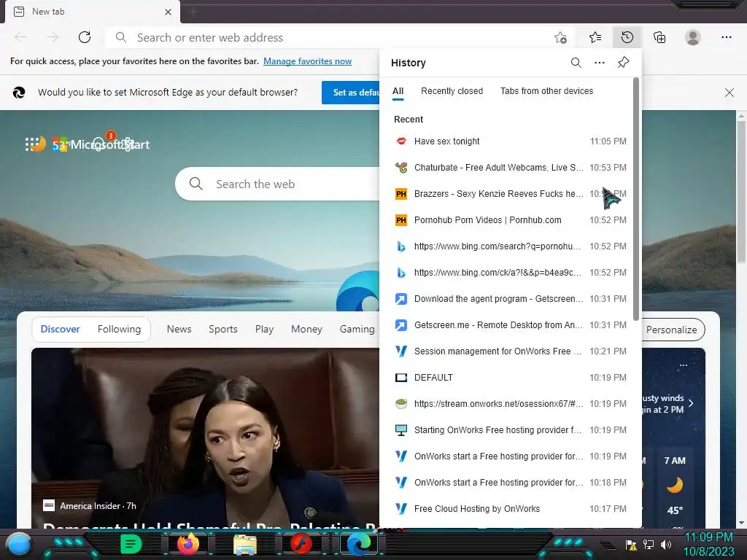Select the Following feed tab

pos(119,329)
